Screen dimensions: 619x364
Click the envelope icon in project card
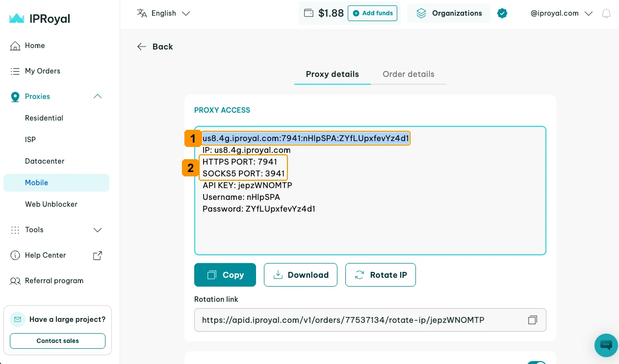[18, 319]
